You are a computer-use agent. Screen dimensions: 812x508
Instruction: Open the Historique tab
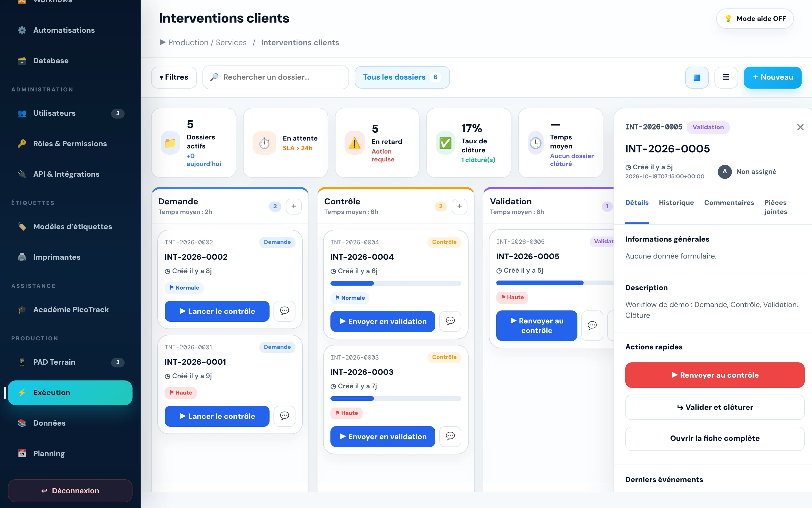(x=676, y=203)
